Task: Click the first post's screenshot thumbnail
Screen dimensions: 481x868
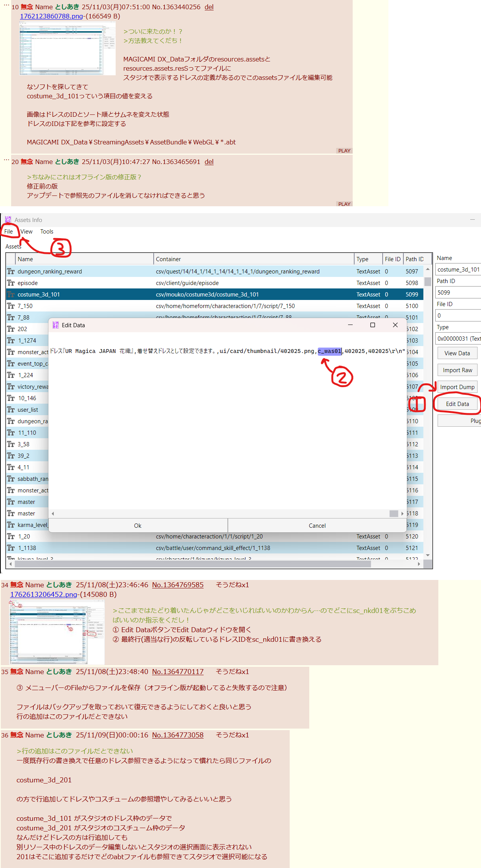Action: [x=67, y=49]
